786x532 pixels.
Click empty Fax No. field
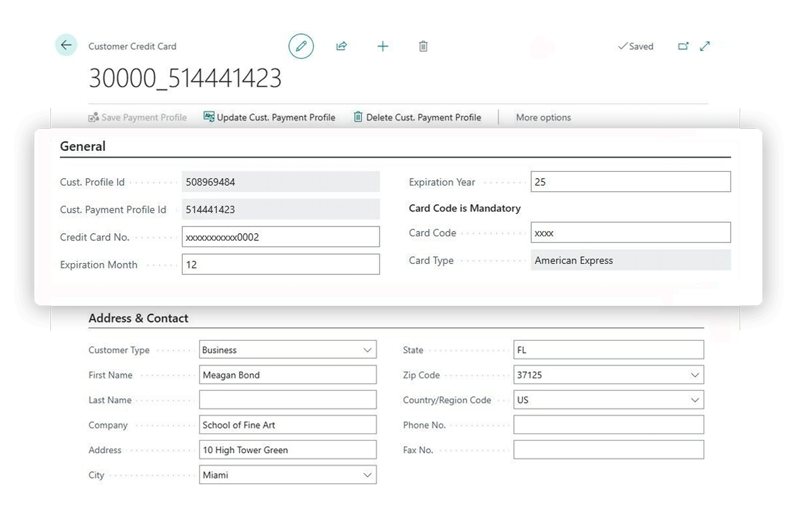pyautogui.click(x=608, y=450)
